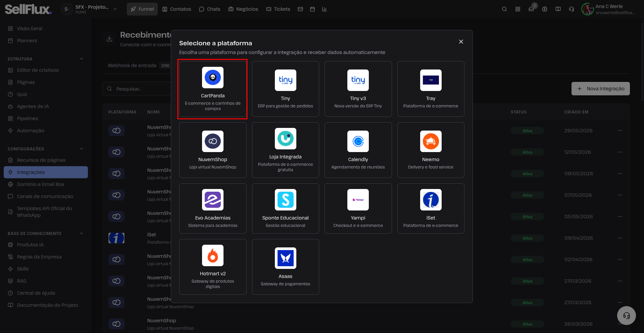The image size is (644, 333).
Task: Collapse the BASE DE CONHECIMENTO section
Action: point(82,233)
